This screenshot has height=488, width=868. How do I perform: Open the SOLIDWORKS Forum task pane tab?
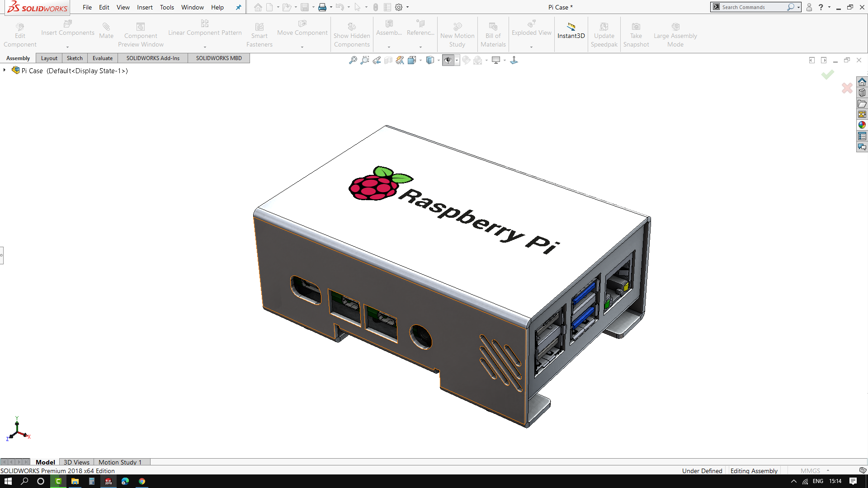click(862, 147)
